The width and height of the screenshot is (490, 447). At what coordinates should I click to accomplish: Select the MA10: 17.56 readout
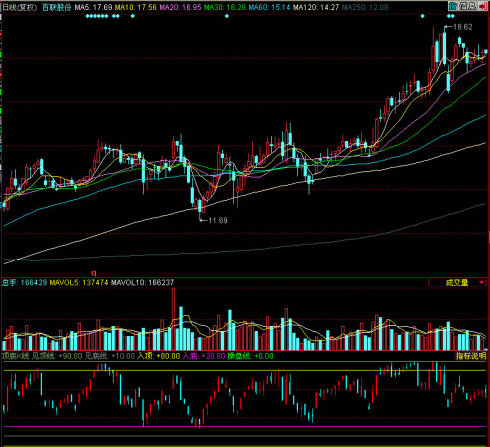(136, 7)
